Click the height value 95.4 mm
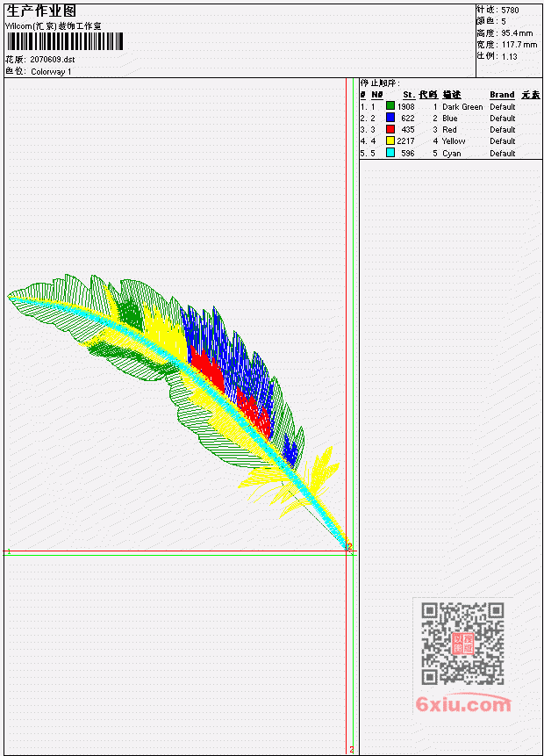Viewport: 544px width, 756px height. tap(517, 33)
